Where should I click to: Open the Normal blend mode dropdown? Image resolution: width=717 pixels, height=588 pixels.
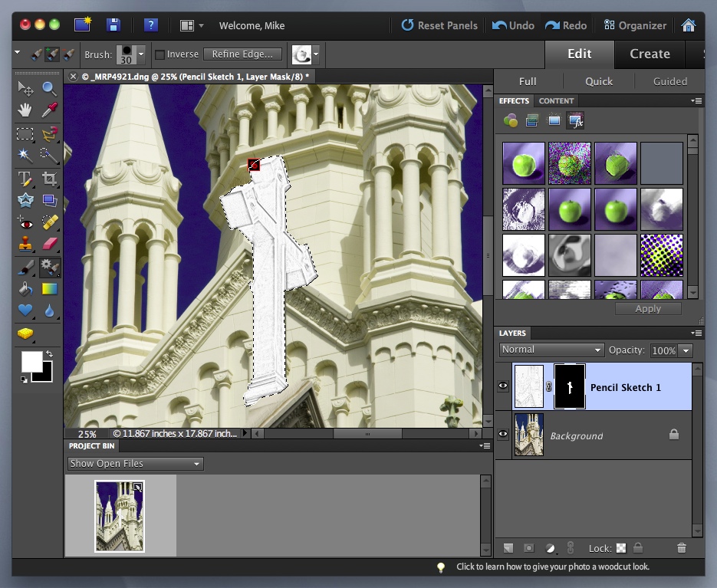click(551, 350)
